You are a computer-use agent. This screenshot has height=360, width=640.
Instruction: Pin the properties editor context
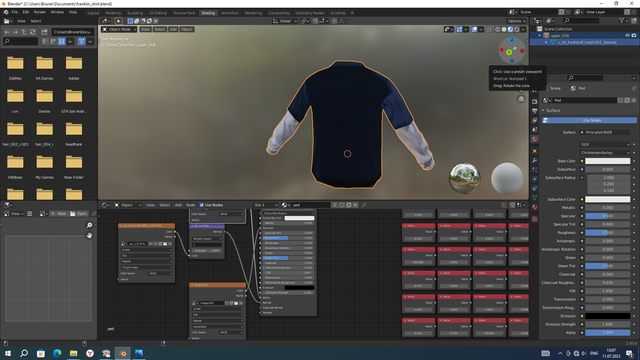coord(634,88)
